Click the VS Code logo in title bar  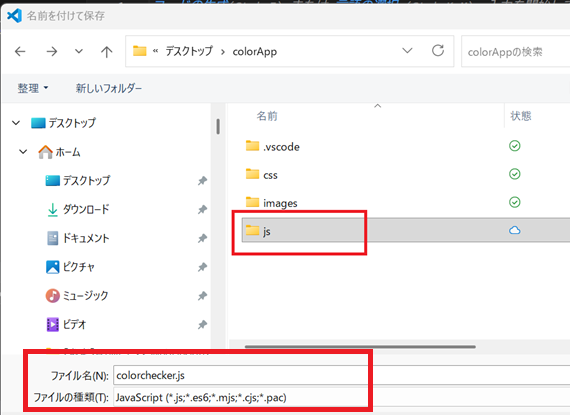pos(15,16)
